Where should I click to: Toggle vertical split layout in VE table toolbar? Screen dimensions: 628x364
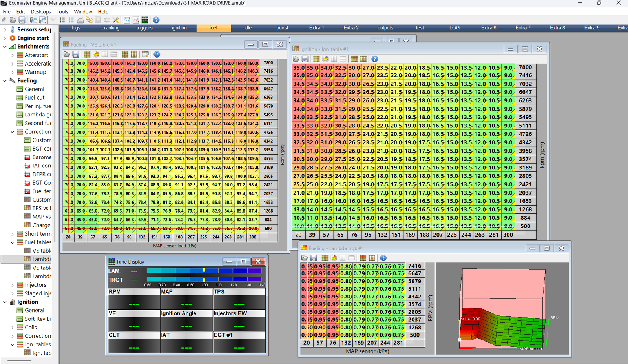(105, 55)
